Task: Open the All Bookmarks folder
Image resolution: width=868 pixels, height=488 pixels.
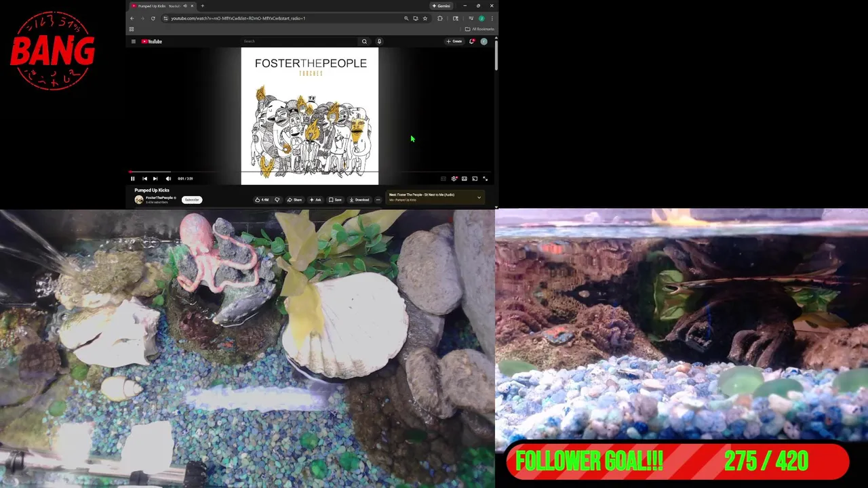Action: 480,29
